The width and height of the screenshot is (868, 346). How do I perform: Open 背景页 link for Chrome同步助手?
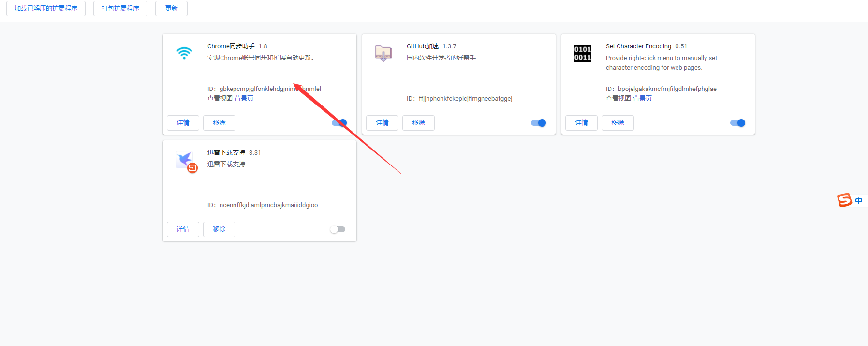point(244,98)
